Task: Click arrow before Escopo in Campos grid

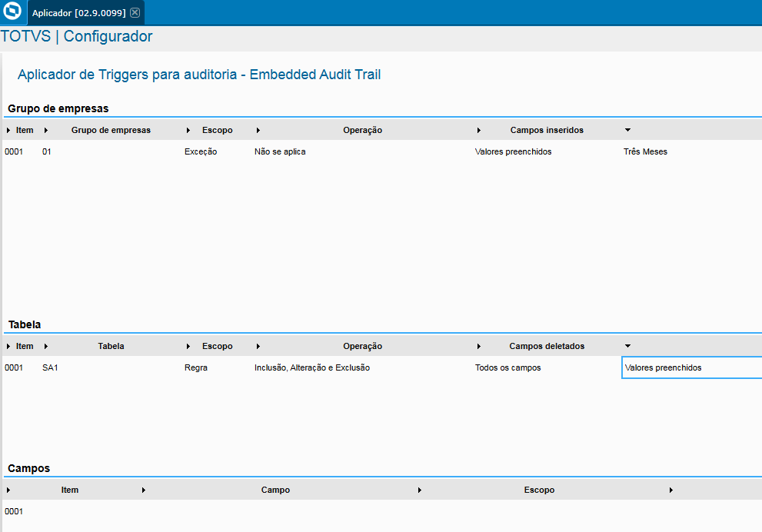Action: coord(420,490)
